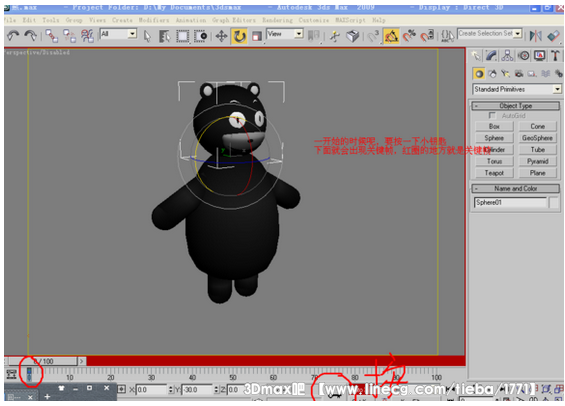Click the Edit Named Selection Sets icon
The image size is (565, 406).
click(x=448, y=36)
